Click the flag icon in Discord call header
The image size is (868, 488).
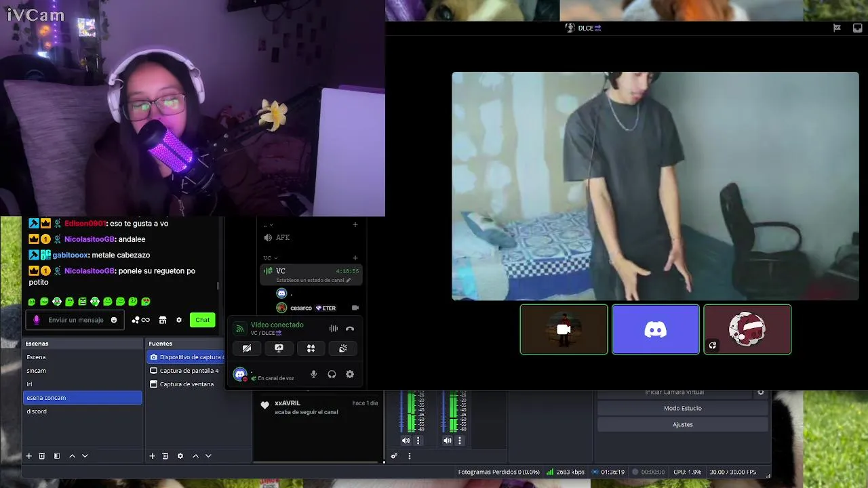(x=837, y=28)
